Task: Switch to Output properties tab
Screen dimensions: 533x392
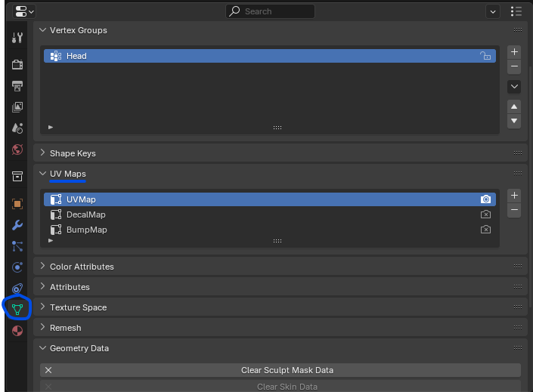Action: [x=17, y=86]
